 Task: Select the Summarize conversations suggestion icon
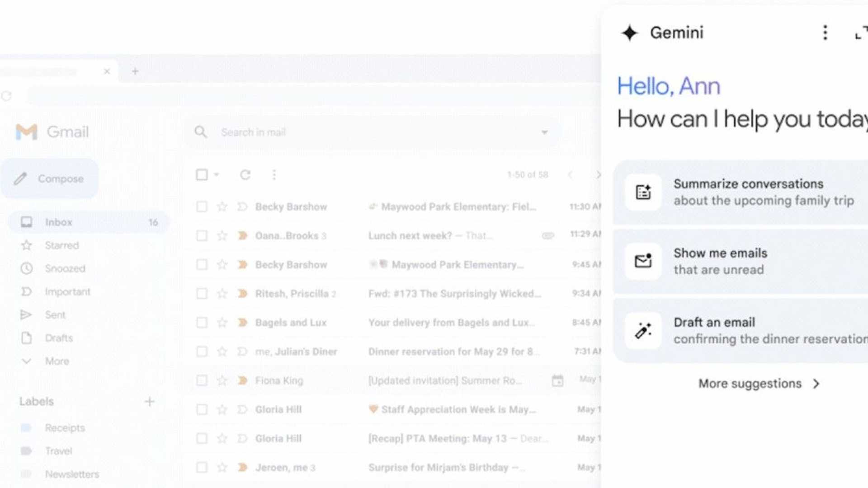[x=643, y=192]
